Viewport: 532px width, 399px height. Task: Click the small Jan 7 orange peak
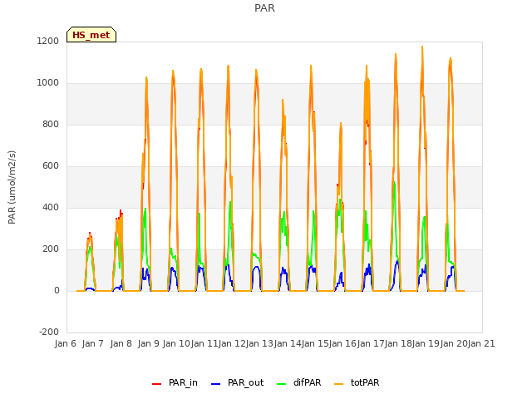coord(90,234)
